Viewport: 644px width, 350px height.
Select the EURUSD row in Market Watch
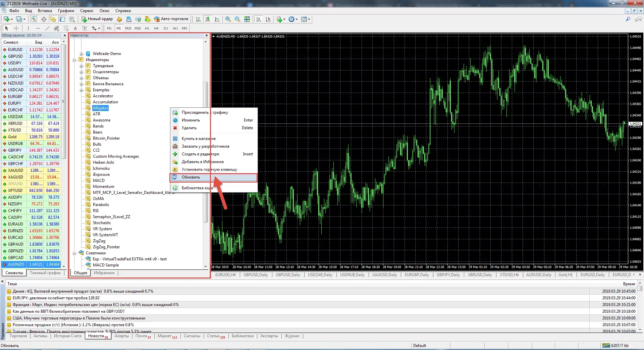coord(31,50)
